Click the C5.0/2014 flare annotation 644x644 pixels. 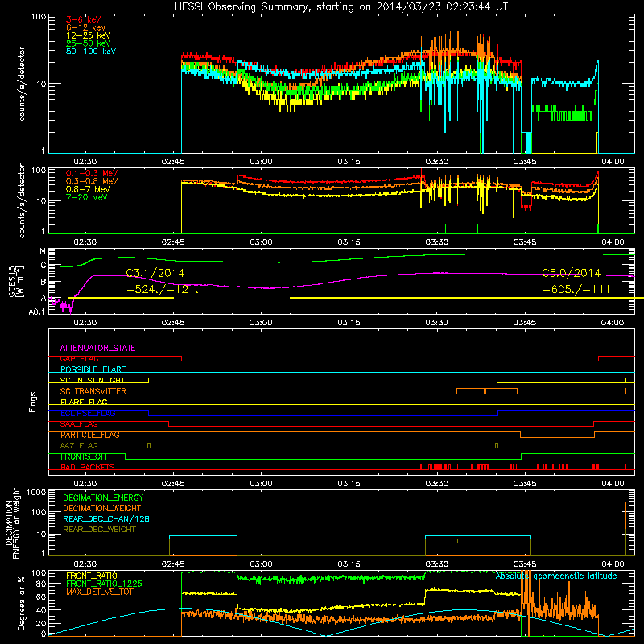[572, 273]
